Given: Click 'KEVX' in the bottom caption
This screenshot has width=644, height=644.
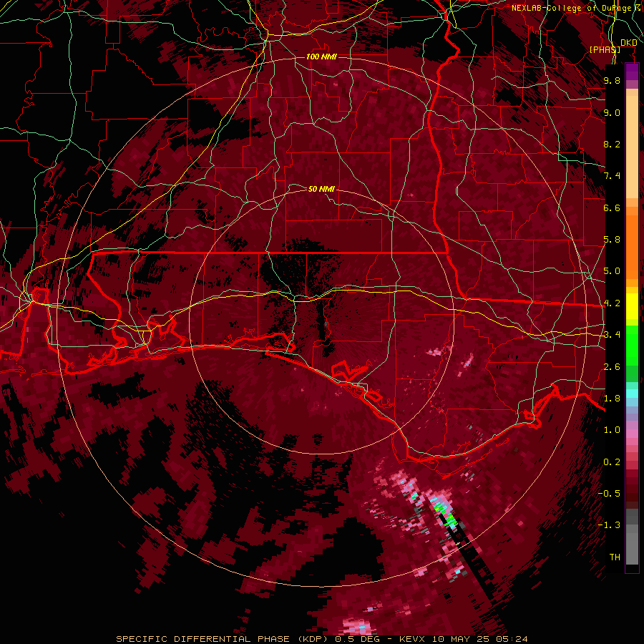Looking at the screenshot, I should pyautogui.click(x=414, y=639).
